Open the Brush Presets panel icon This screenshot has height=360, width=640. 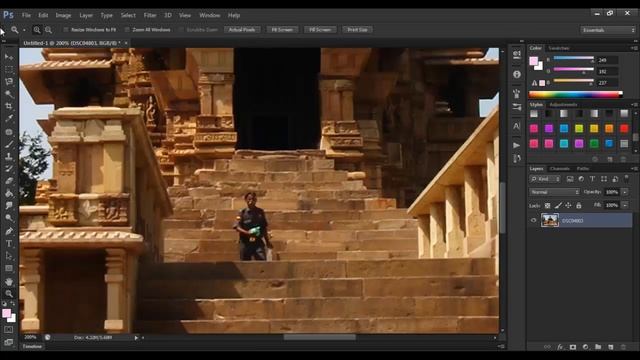[x=516, y=107]
